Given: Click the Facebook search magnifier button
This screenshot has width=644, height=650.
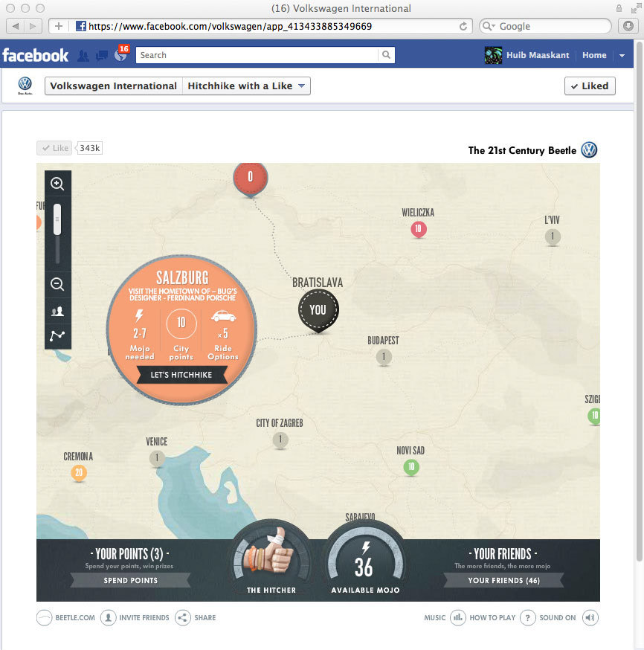Looking at the screenshot, I should coord(386,55).
